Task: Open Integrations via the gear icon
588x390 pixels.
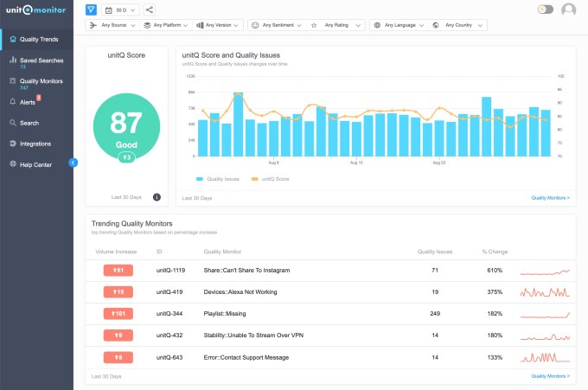Action: tap(12, 144)
